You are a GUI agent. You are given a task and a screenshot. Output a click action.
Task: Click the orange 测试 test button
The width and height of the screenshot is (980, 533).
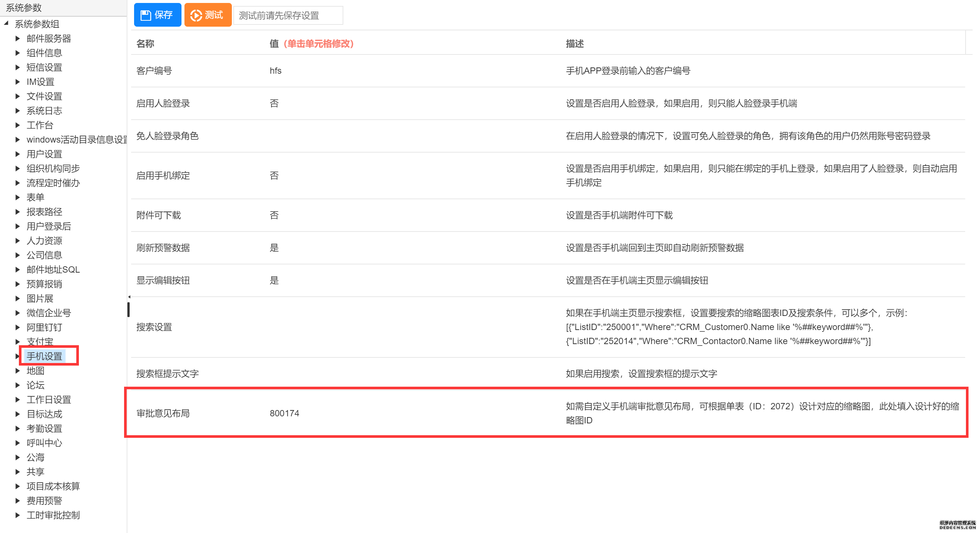coord(208,15)
